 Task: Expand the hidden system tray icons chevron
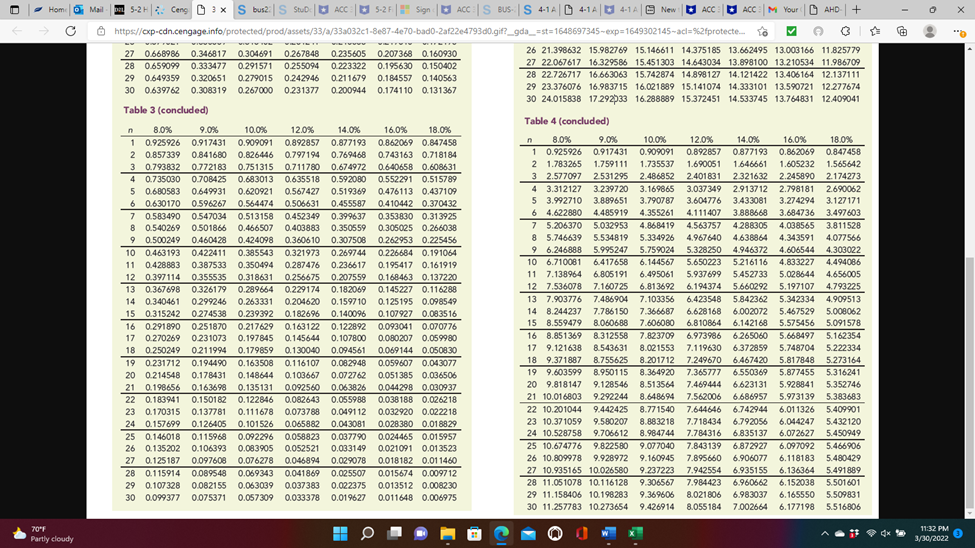(x=825, y=534)
